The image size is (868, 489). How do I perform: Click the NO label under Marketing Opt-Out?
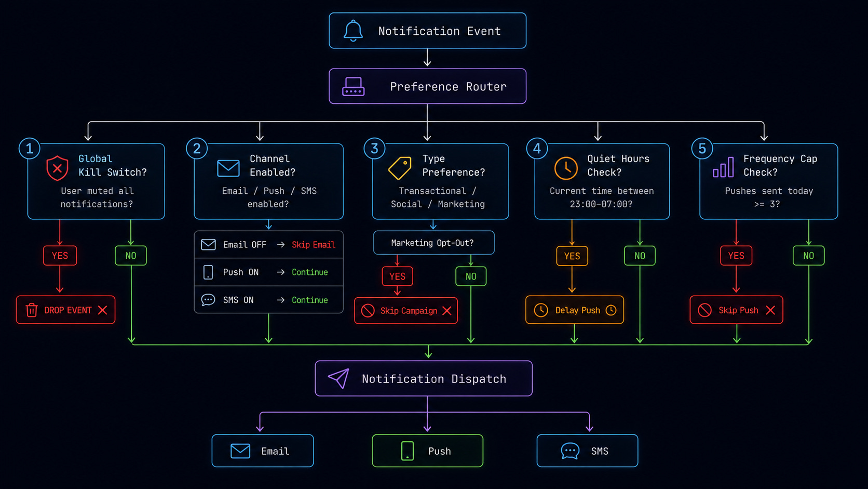click(x=471, y=276)
